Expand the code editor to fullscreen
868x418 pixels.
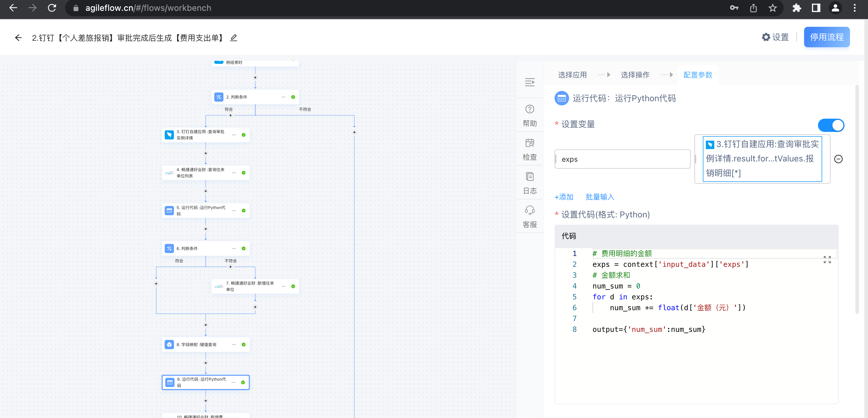(x=827, y=259)
